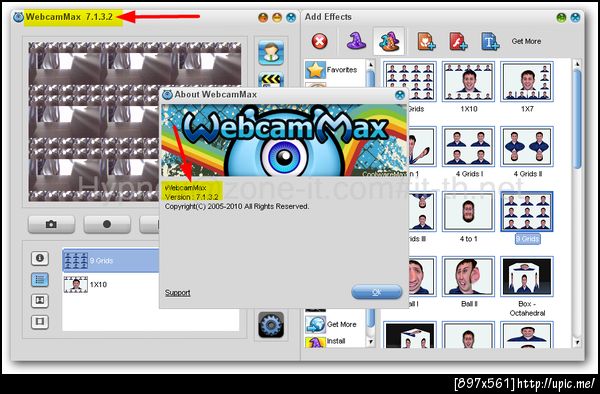The image size is (600, 394).
Task: Close the About WebcamMax dialog
Action: pos(400,95)
